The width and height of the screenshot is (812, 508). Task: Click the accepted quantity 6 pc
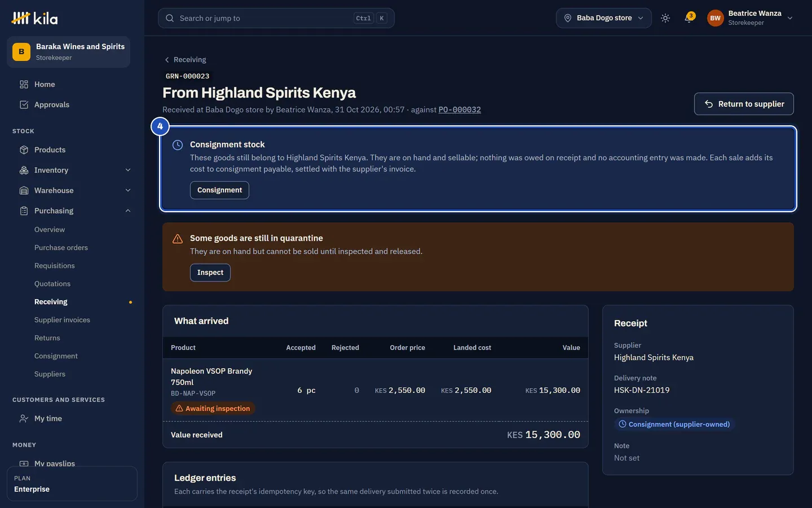306,390
